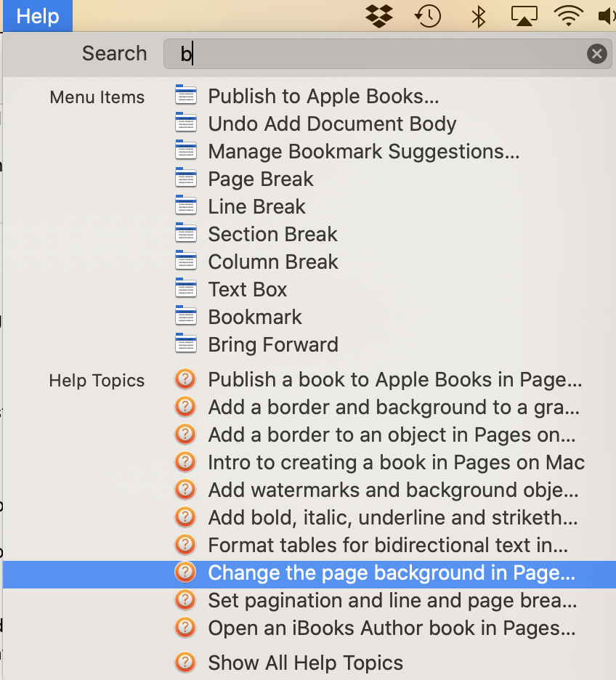616x680 pixels.
Task: Select the Line Break menu item
Action: [x=256, y=206]
